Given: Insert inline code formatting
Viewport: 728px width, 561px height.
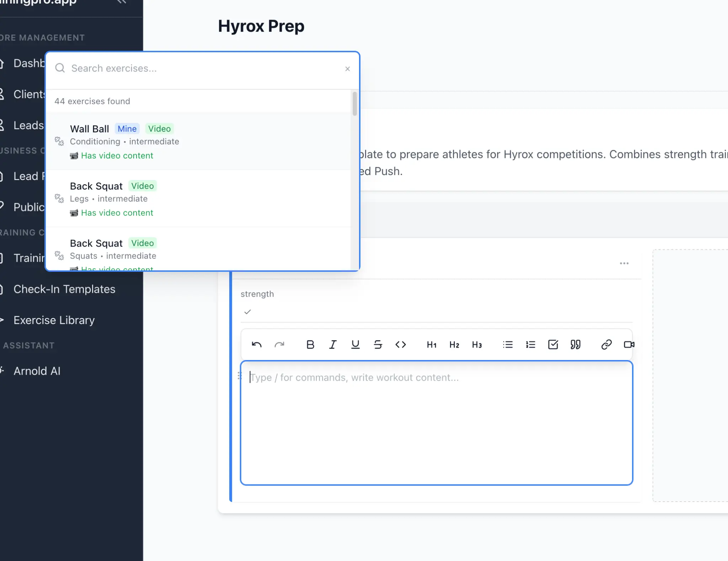Looking at the screenshot, I should pyautogui.click(x=401, y=344).
